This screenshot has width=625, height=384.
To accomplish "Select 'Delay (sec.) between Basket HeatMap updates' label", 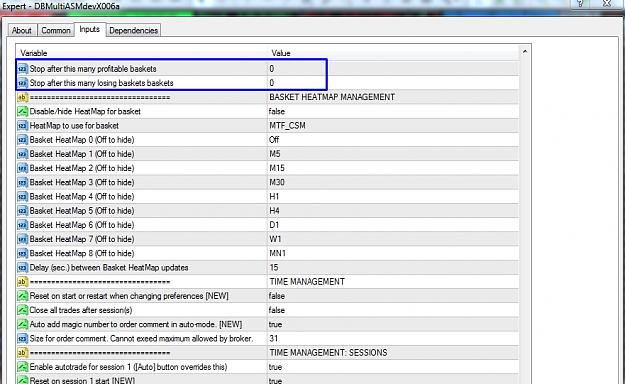I will click(109, 268).
